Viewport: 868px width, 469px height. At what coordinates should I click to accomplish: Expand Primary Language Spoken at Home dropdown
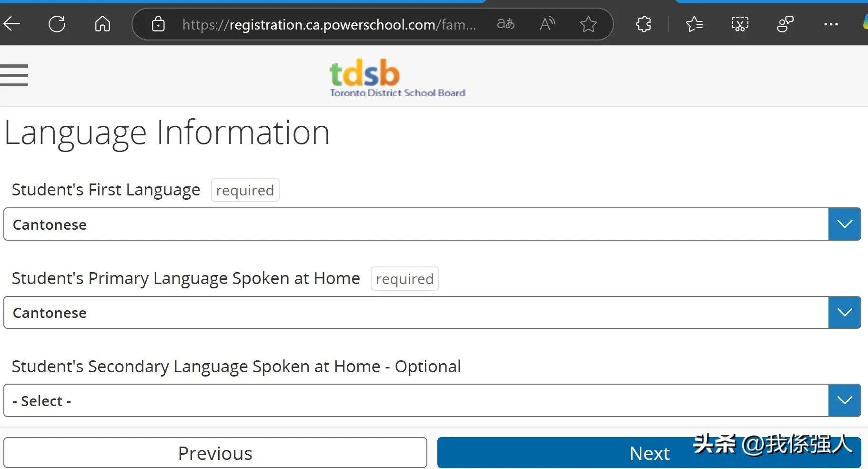[x=844, y=313]
